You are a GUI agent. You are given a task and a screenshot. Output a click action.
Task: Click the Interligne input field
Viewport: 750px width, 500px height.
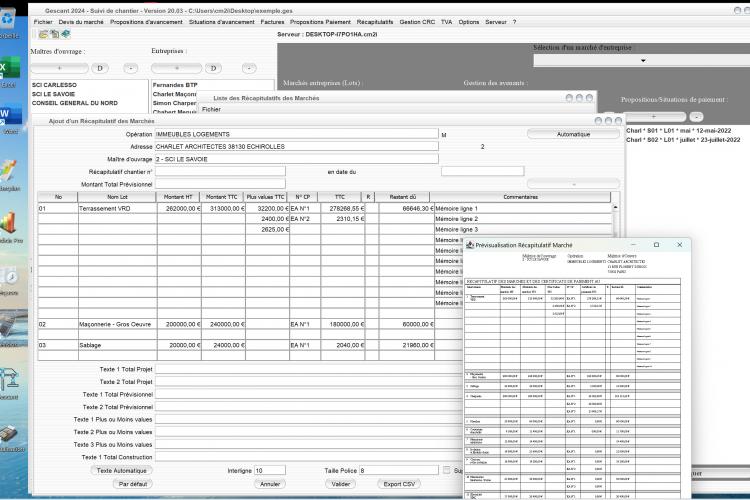coord(270,471)
